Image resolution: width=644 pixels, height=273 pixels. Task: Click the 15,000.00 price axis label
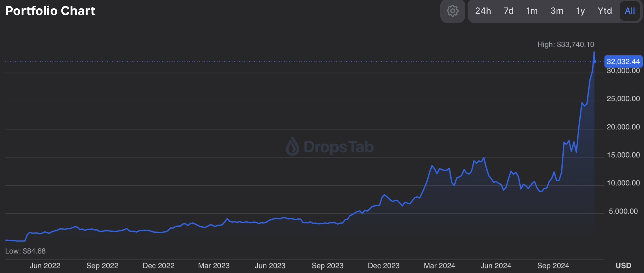pyautogui.click(x=623, y=155)
